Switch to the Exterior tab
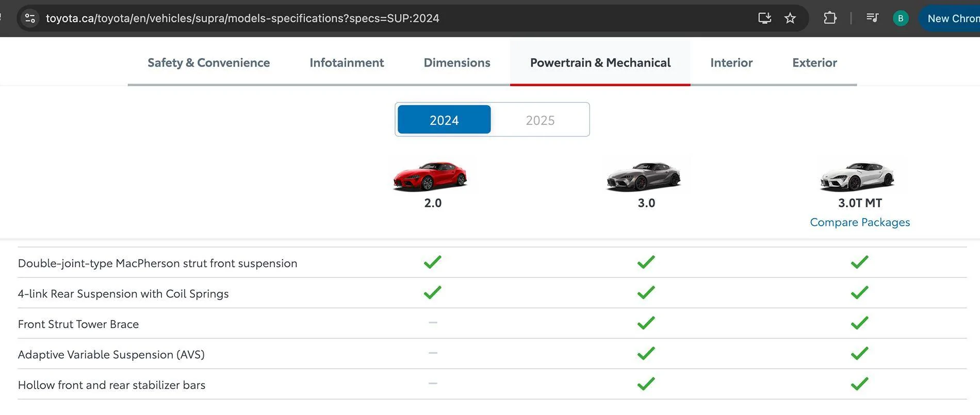Screen dimensions: 980x415 814,62
